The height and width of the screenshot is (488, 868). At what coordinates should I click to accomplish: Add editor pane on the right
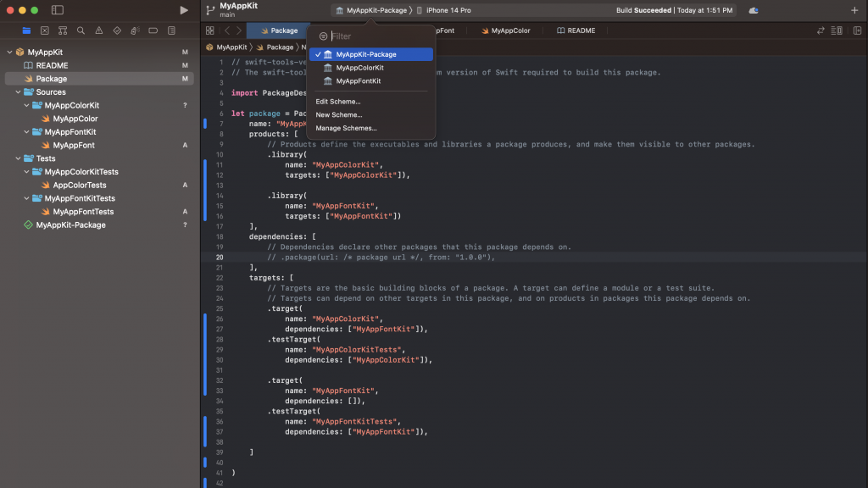857,30
